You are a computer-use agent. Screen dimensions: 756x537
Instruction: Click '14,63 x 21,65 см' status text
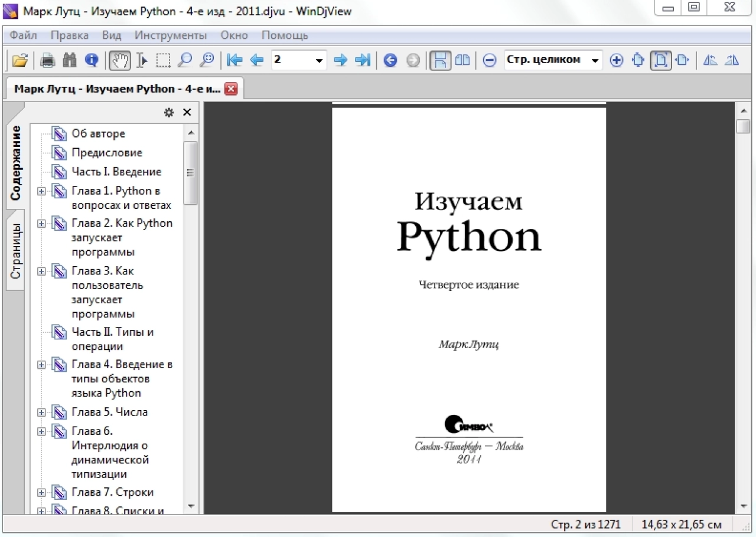pos(682,524)
